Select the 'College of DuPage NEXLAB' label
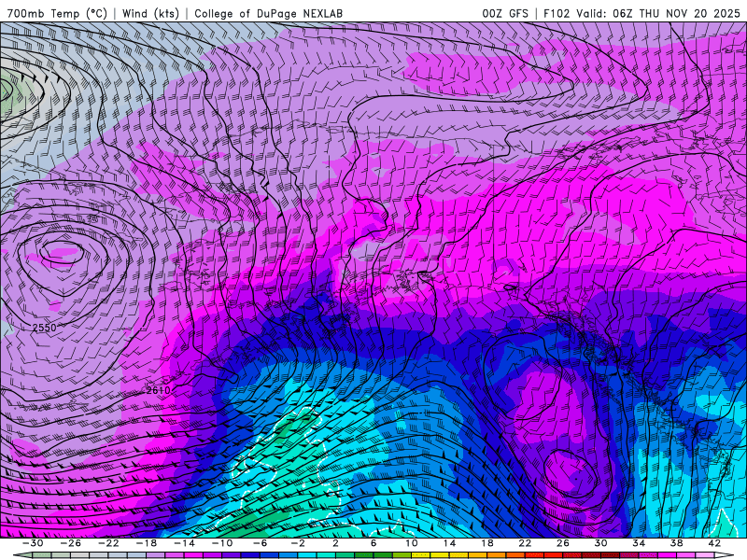Image resolution: width=747 pixels, height=560 pixels. (x=268, y=13)
